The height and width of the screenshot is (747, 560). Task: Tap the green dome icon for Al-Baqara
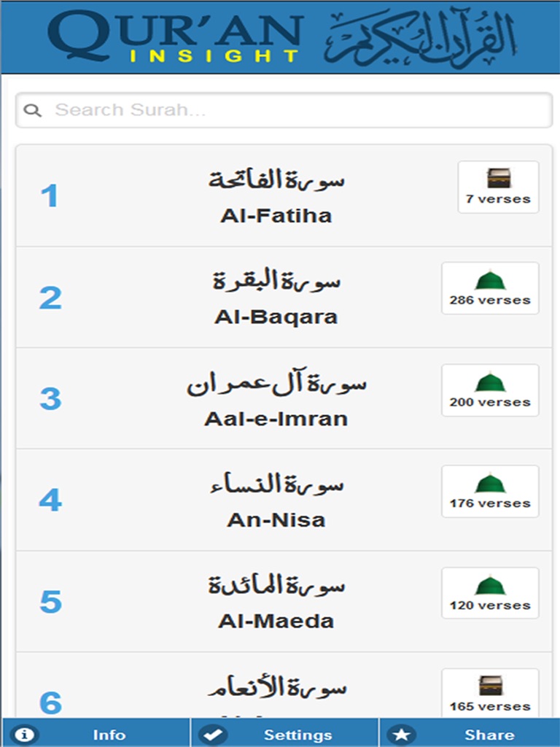click(x=490, y=280)
